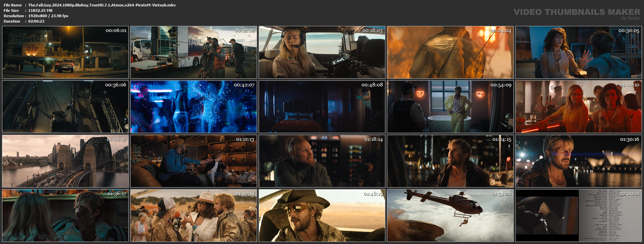Image resolution: width=644 pixels, height=244 pixels.
Task: Click the thumbnail stamped 01:24:15
Action: (450, 161)
